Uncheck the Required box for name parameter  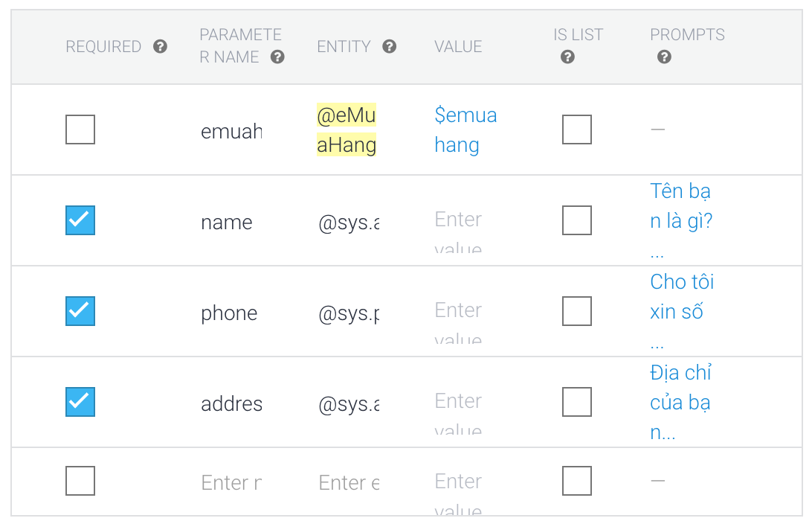click(x=80, y=220)
